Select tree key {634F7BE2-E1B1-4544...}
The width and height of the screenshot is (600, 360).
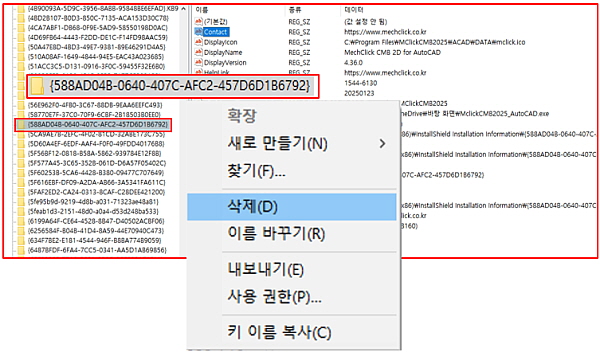(95, 240)
